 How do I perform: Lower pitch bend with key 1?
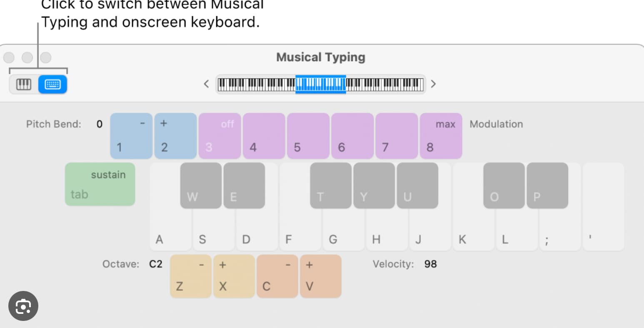[131, 136]
